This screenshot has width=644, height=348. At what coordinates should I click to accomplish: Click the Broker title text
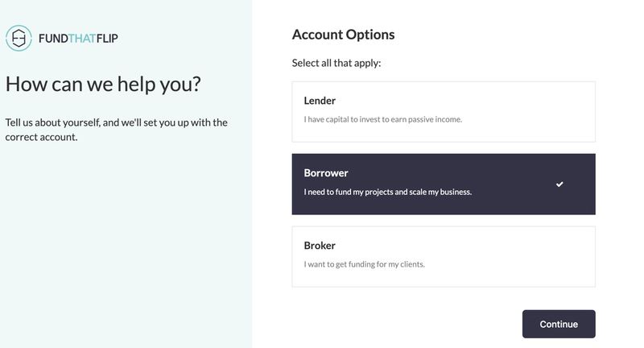(x=320, y=246)
